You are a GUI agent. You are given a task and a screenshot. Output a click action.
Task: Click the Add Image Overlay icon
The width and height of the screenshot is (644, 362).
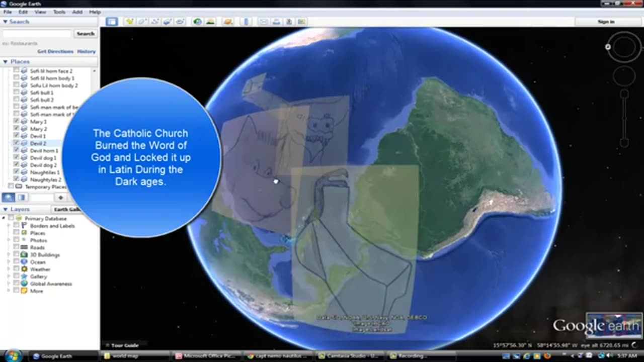point(168,22)
